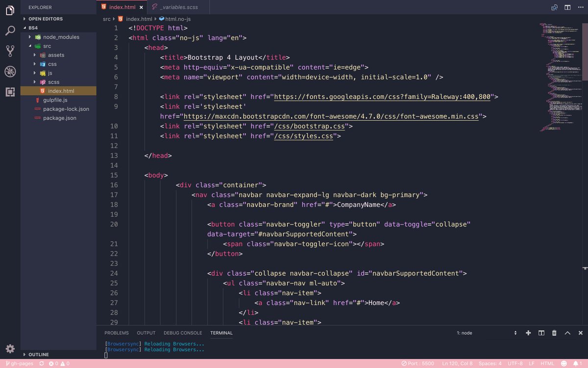The image size is (588, 368).
Task: Close the index.html editor tab
Action: click(x=141, y=7)
